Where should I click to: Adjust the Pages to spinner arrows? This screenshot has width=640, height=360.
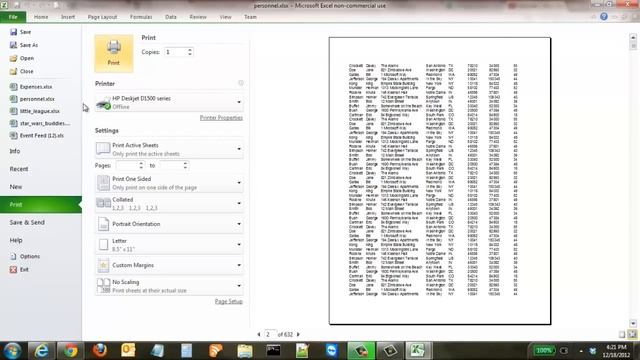[x=185, y=165]
